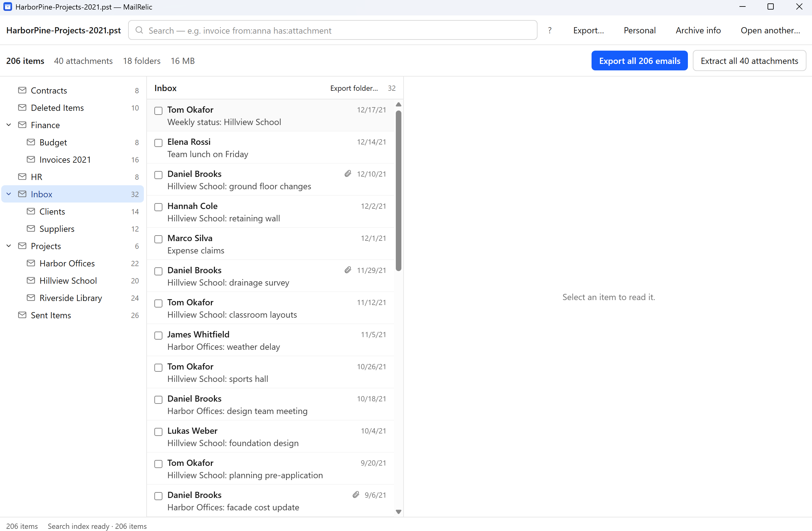Click Open another... in the toolbar
Image resolution: width=812 pixels, height=531 pixels.
pos(770,30)
